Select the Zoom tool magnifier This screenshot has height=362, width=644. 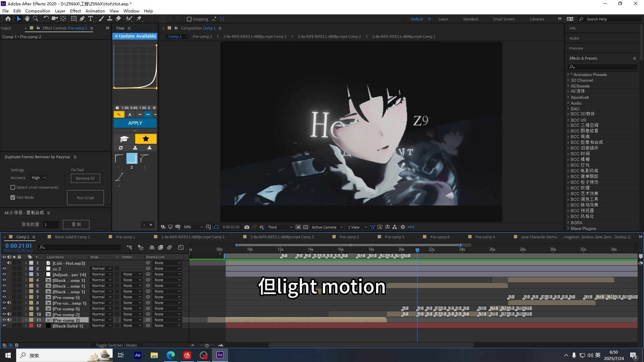(x=35, y=19)
